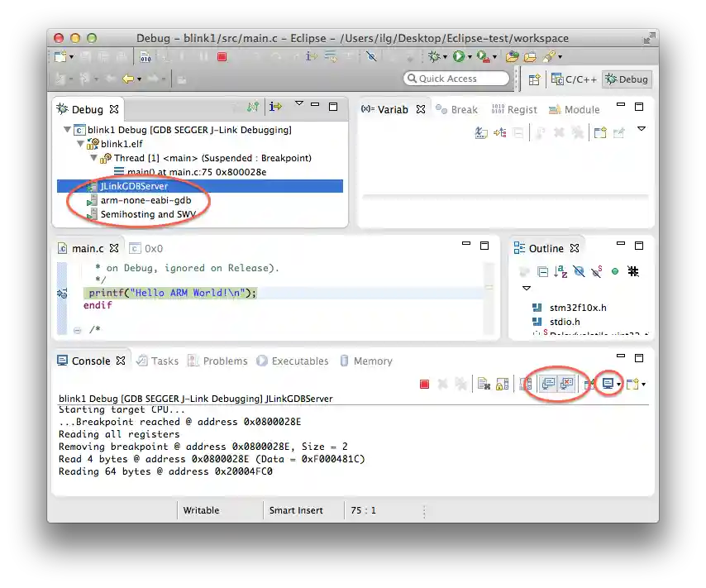Viewport: 706px width, 588px height.
Task: Click in the Quick Access search field
Action: click(x=456, y=79)
